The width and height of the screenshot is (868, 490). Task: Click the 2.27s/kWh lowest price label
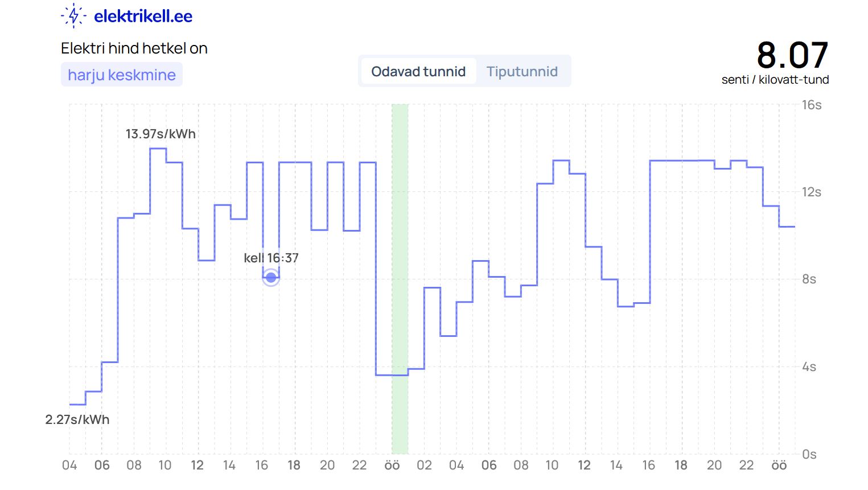pyautogui.click(x=77, y=419)
